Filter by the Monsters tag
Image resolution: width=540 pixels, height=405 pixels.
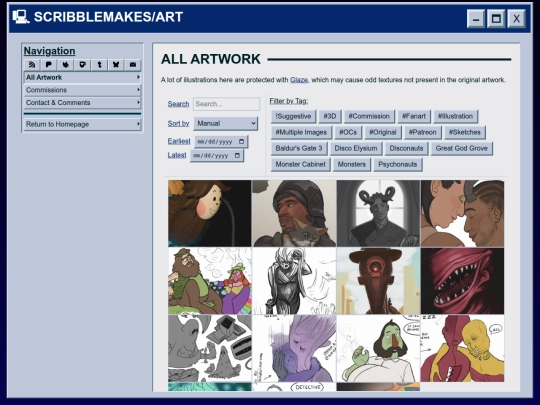pyautogui.click(x=352, y=165)
